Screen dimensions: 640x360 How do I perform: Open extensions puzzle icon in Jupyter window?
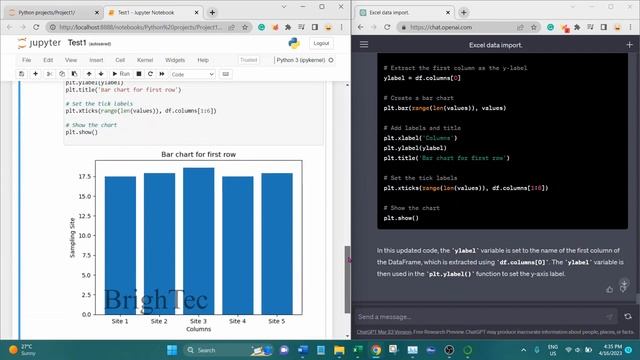(288, 27)
